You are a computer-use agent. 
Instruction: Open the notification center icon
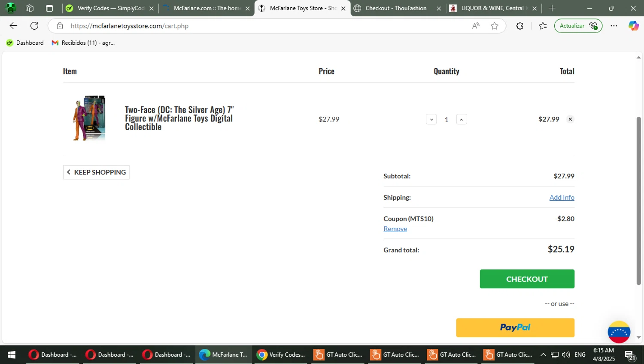coord(630,355)
